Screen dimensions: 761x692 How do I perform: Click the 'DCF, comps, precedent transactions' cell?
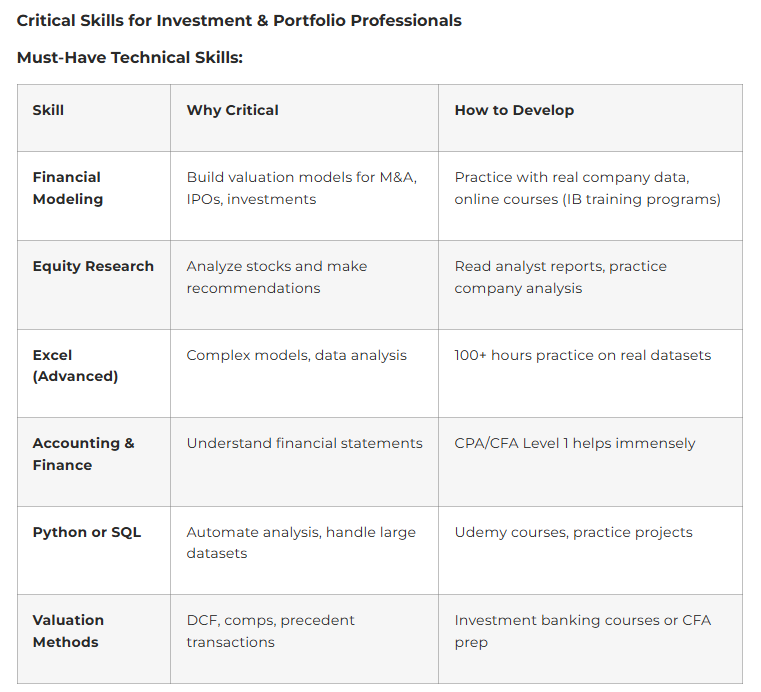pyautogui.click(x=270, y=631)
